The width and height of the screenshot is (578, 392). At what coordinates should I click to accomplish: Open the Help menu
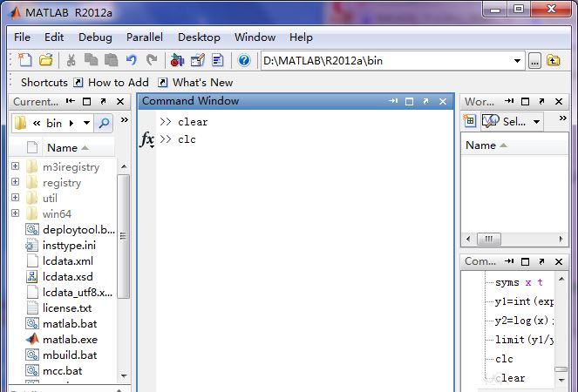click(x=301, y=37)
